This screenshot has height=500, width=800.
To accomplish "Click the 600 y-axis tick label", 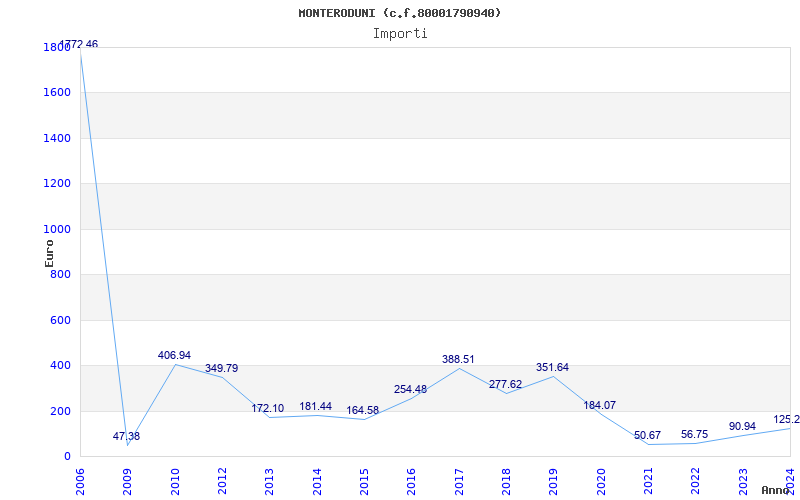I will click(x=60, y=320).
